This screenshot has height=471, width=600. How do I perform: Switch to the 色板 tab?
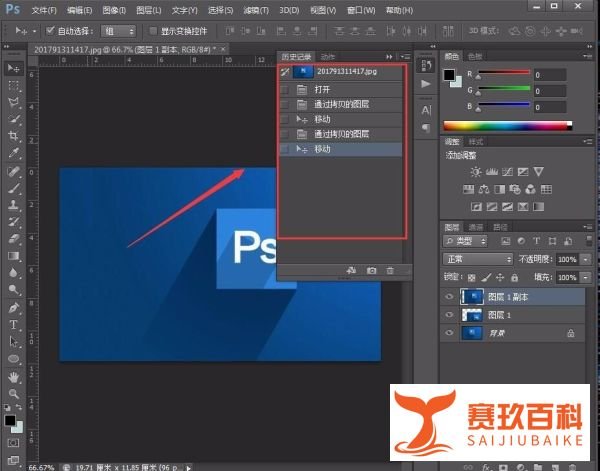pos(475,57)
